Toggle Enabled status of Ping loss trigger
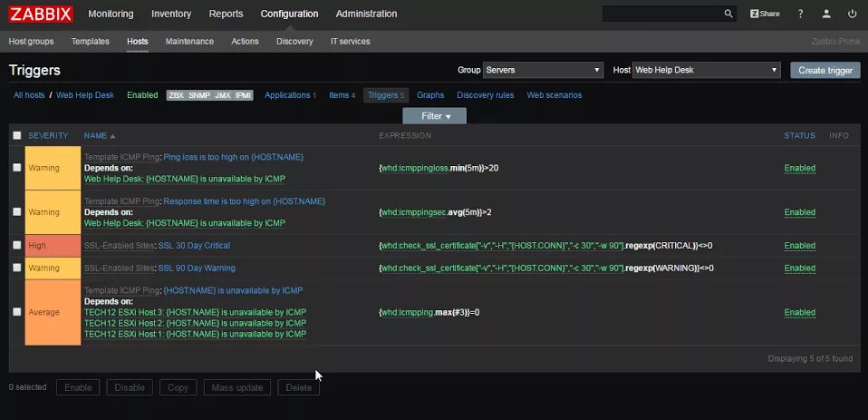This screenshot has height=420, width=868. click(x=799, y=168)
